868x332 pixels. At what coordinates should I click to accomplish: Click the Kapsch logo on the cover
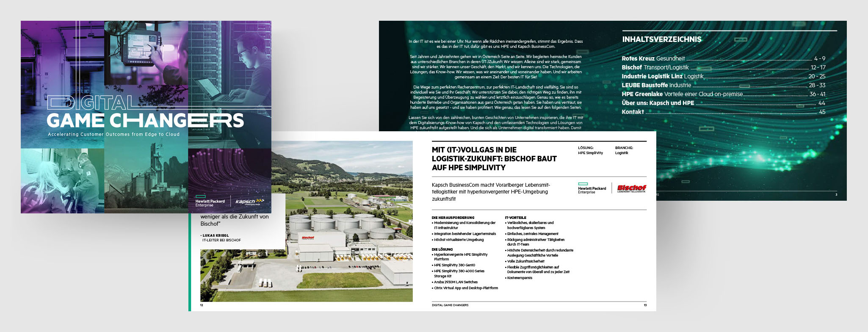[250, 202]
